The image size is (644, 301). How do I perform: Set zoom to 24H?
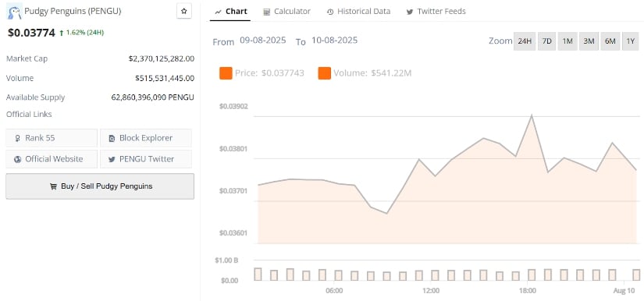[x=525, y=41]
